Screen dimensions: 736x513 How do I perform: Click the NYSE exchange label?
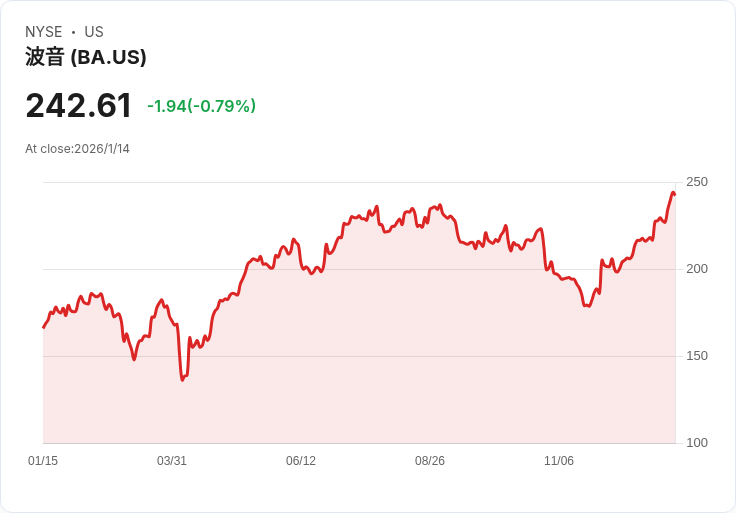click(x=44, y=32)
